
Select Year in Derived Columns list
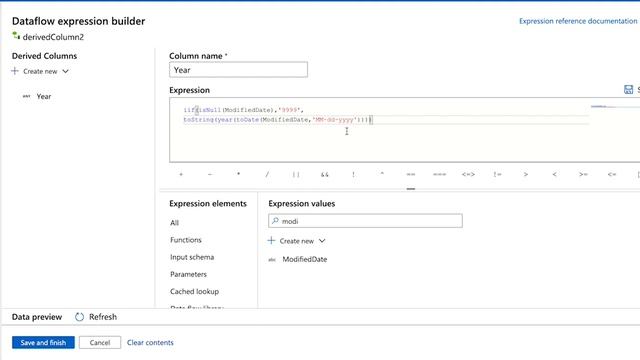(44, 97)
